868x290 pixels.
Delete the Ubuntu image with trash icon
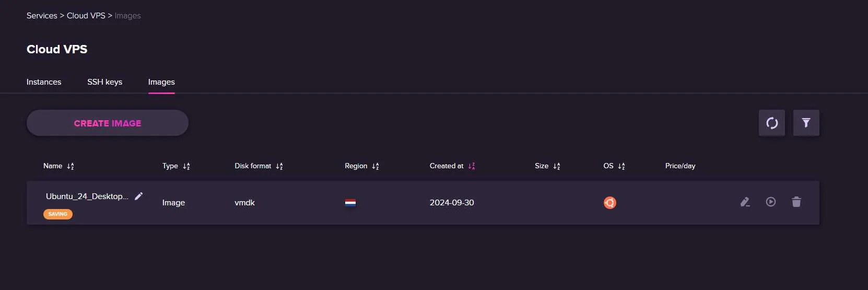click(x=796, y=202)
